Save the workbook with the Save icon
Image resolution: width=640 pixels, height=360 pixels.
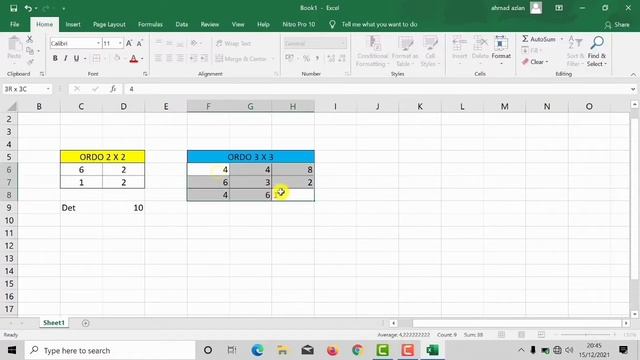pyautogui.click(x=13, y=8)
